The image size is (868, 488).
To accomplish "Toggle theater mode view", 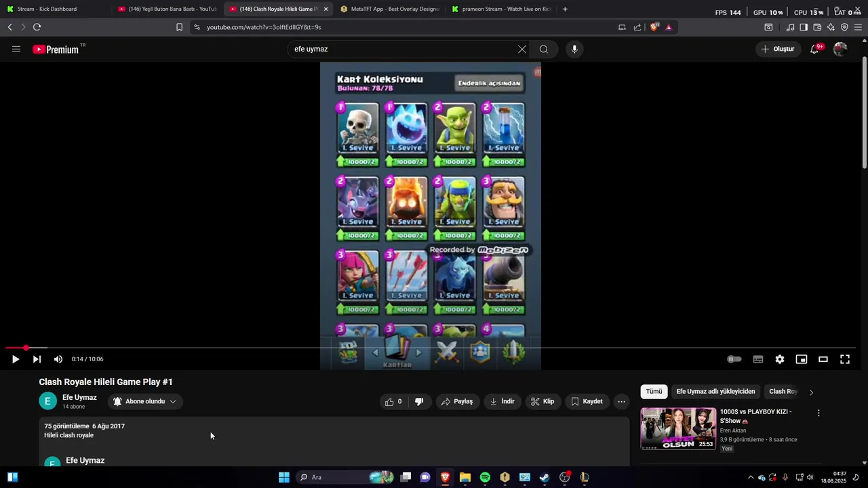I will 823,359.
